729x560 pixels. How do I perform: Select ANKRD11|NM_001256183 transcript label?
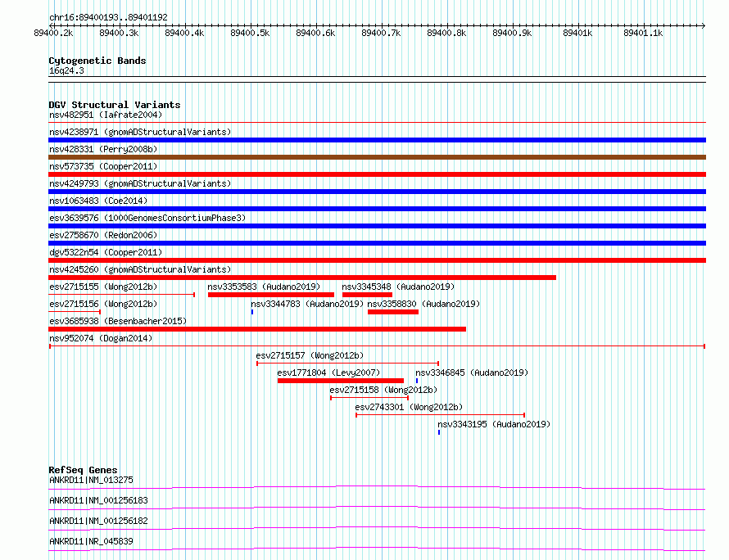coord(98,500)
